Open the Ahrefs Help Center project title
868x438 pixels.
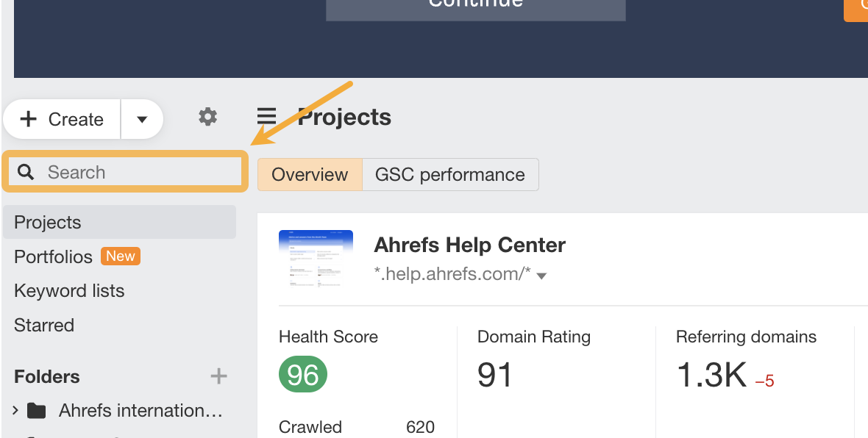click(x=469, y=245)
